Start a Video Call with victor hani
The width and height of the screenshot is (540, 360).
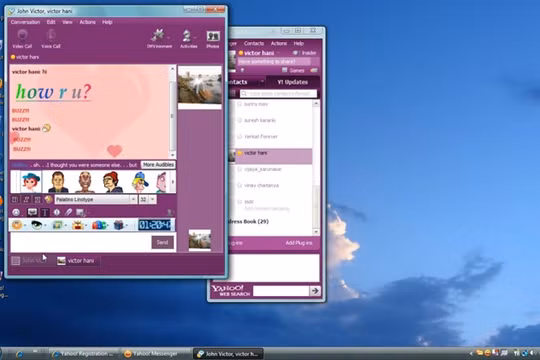click(x=22, y=39)
